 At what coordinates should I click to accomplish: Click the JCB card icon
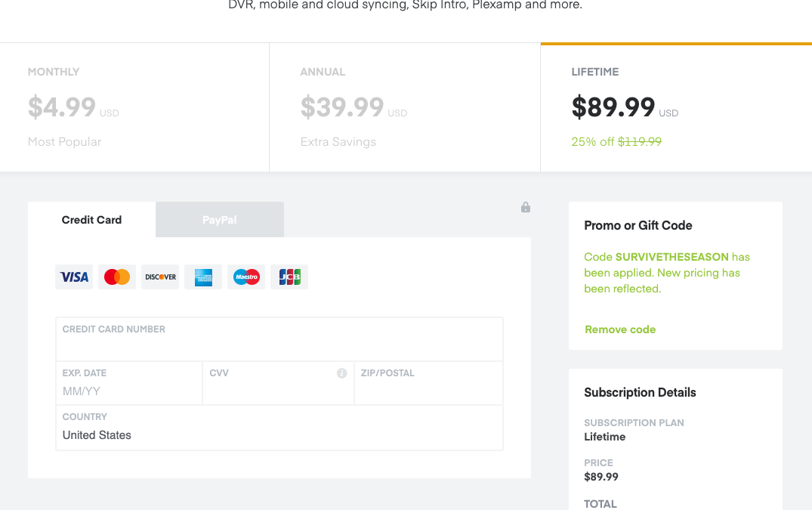289,277
